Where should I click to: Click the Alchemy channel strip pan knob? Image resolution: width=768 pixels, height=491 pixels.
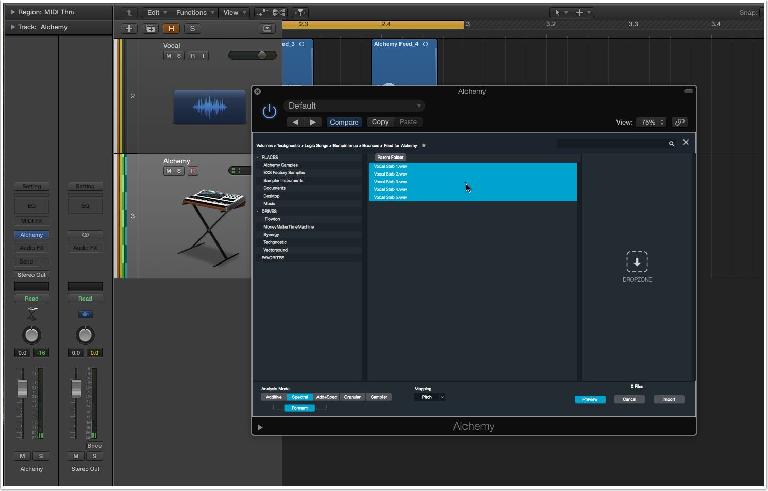31,335
